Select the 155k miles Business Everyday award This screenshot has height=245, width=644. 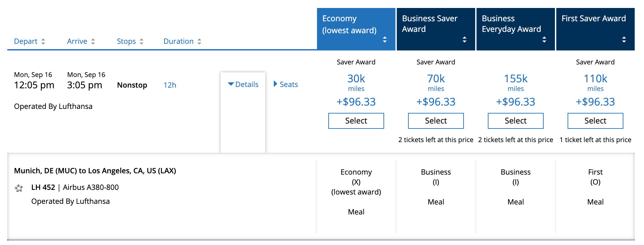click(515, 121)
